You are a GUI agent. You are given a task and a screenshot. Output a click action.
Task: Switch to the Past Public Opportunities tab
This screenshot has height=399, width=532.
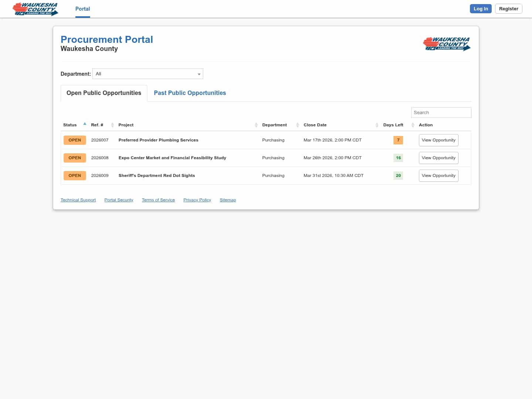pos(190,93)
